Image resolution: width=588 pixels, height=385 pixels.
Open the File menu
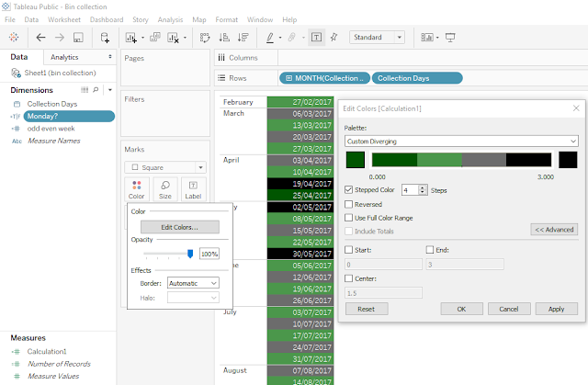click(x=10, y=19)
